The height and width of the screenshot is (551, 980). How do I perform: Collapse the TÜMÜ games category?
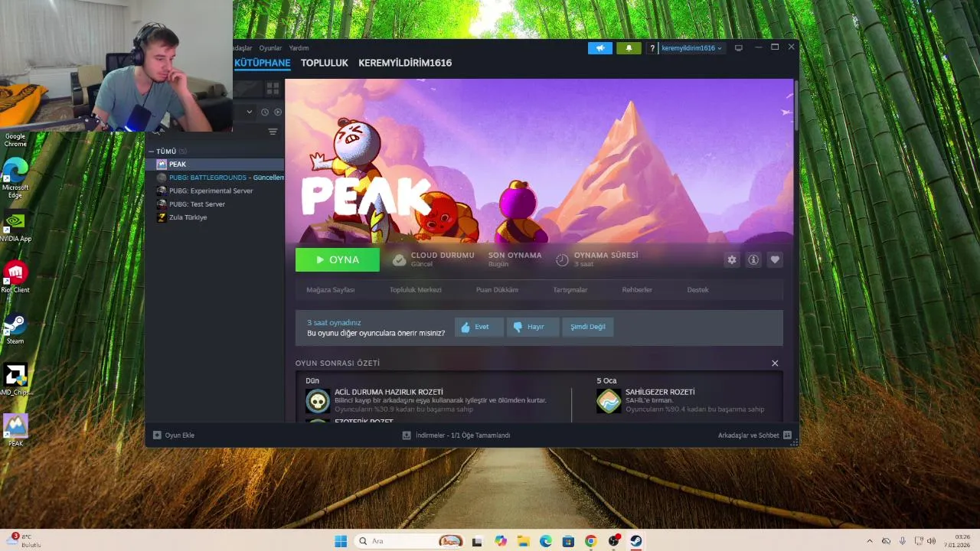pos(152,152)
